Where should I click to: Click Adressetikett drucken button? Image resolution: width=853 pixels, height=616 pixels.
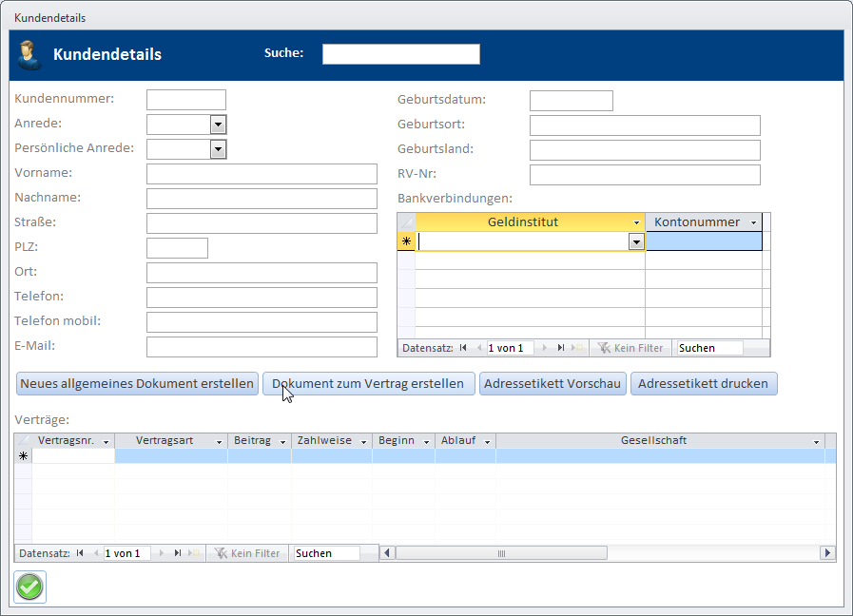[704, 384]
